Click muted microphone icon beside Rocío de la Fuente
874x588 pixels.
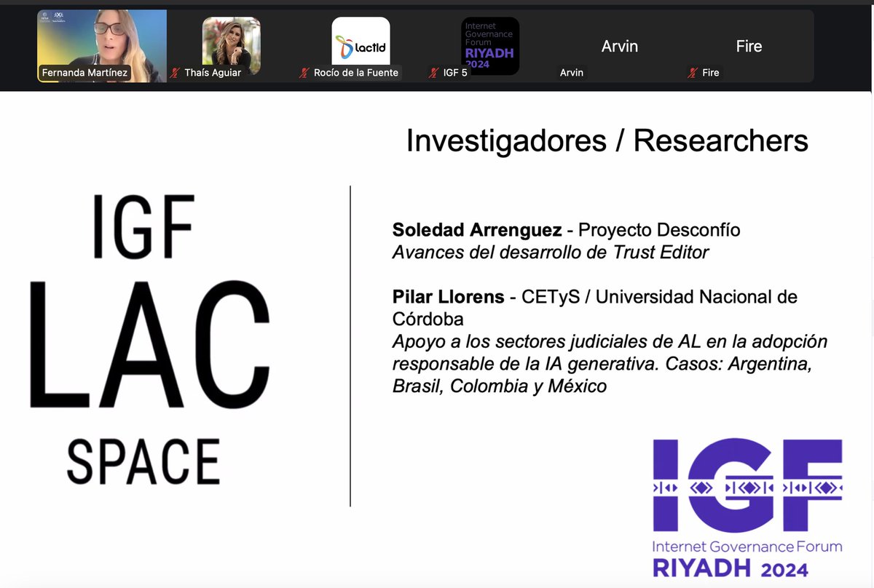coord(304,73)
